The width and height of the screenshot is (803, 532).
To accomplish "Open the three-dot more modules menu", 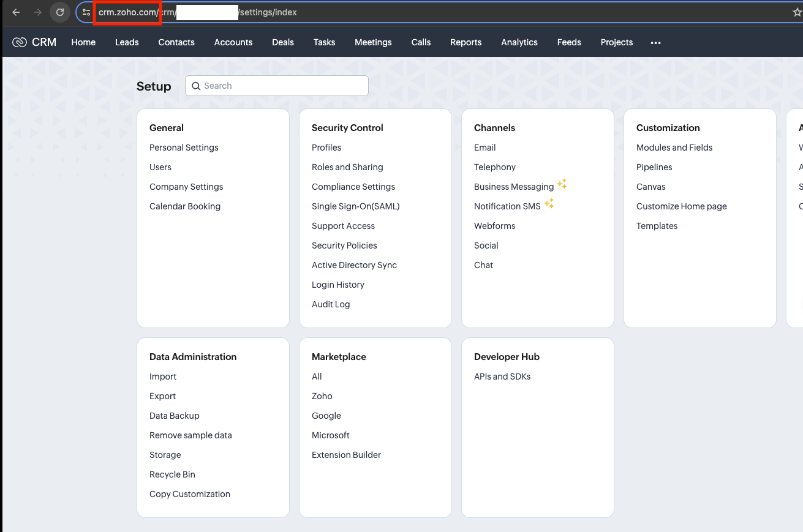I will 656,43.
